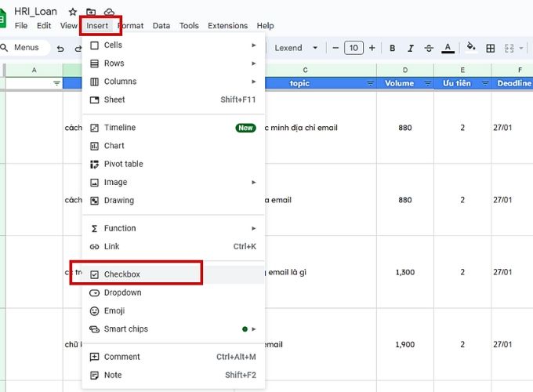Select column E header

pos(462,70)
